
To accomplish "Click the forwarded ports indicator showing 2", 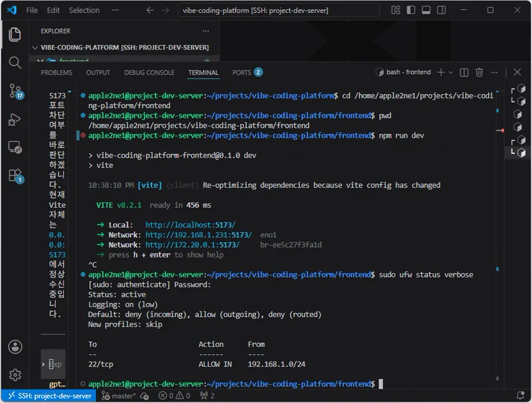I will pos(207,396).
